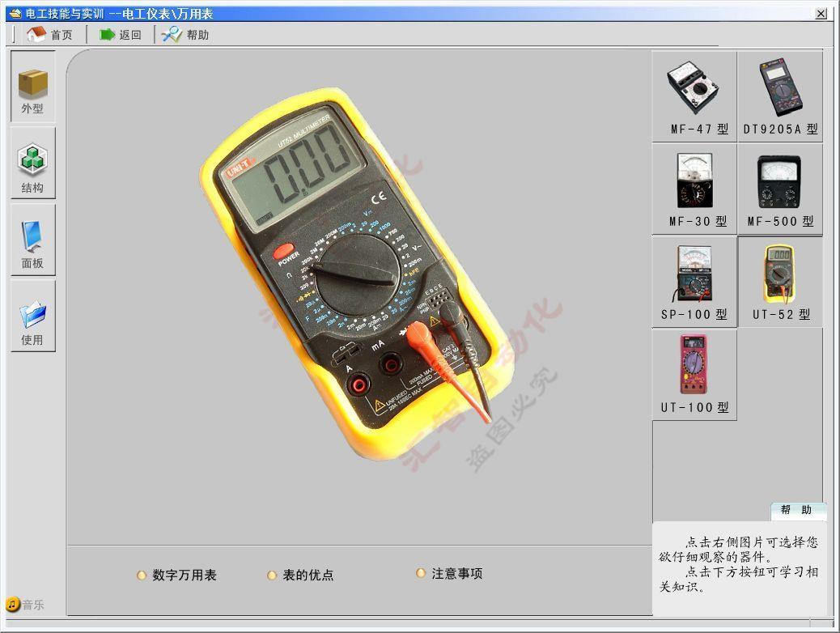Select the 数字万用表 radio bullet

coord(142,576)
